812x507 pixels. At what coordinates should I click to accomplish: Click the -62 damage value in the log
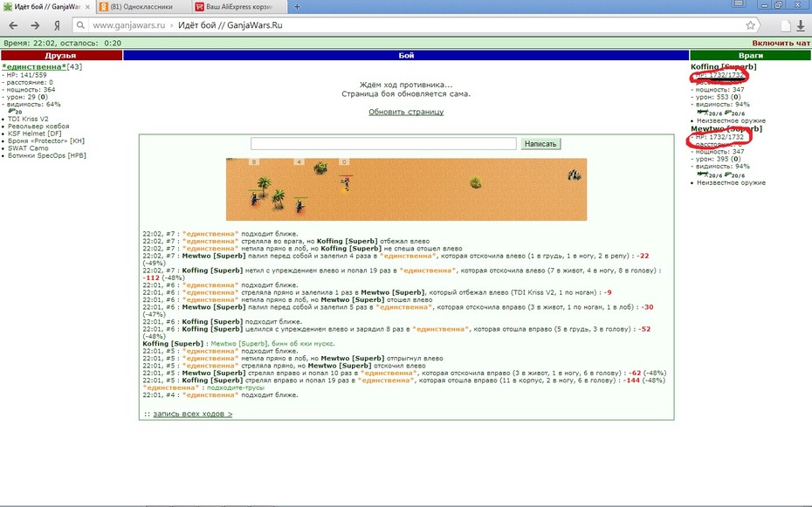635,373
